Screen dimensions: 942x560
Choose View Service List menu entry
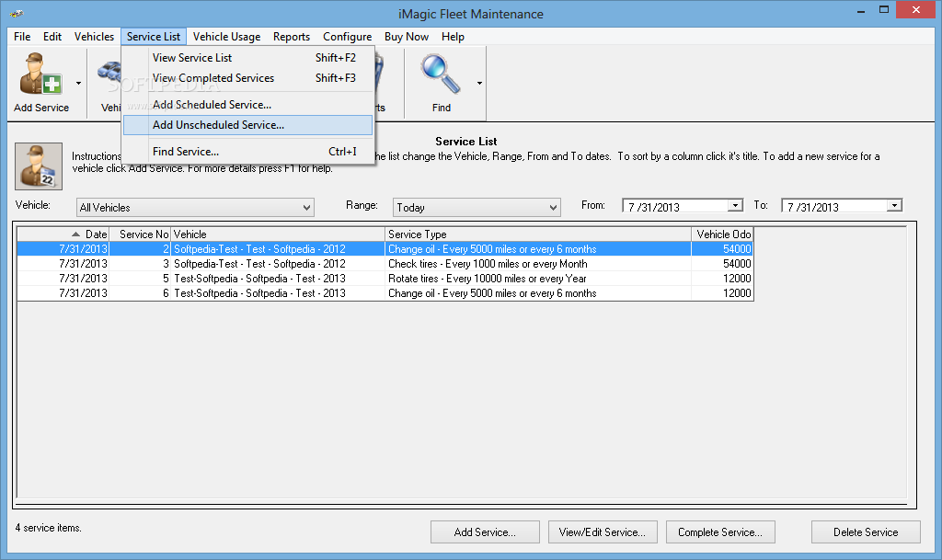tap(247, 58)
